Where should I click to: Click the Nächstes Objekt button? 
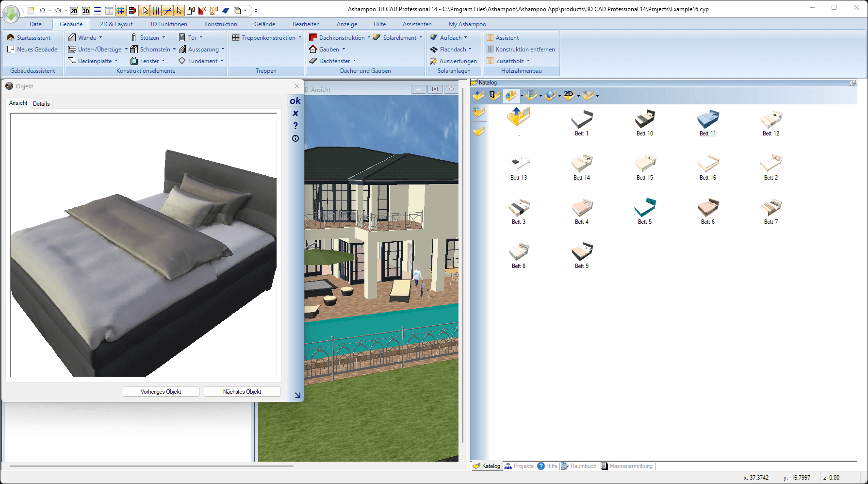(x=242, y=391)
